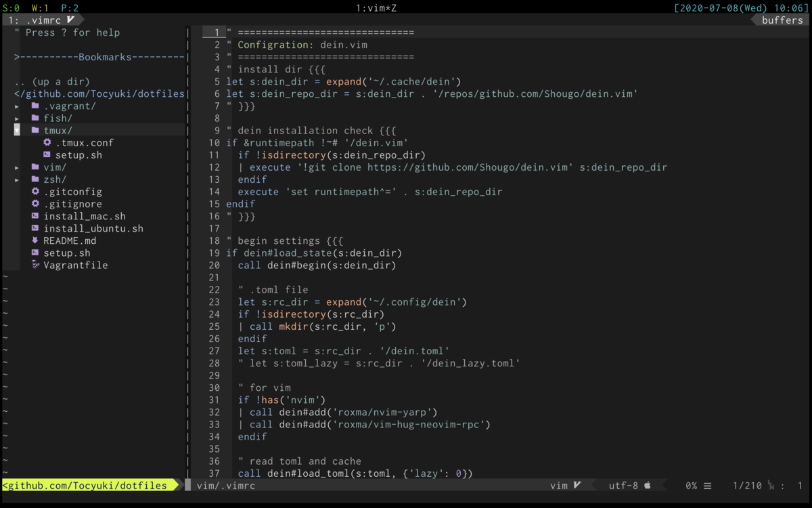Click the markdown arrow icon beside README.md

(35, 240)
